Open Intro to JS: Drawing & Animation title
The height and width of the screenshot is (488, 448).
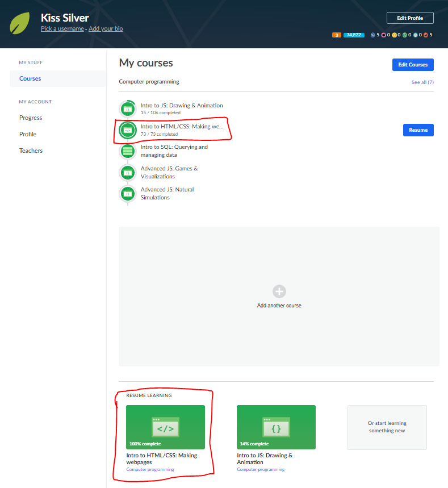point(182,106)
